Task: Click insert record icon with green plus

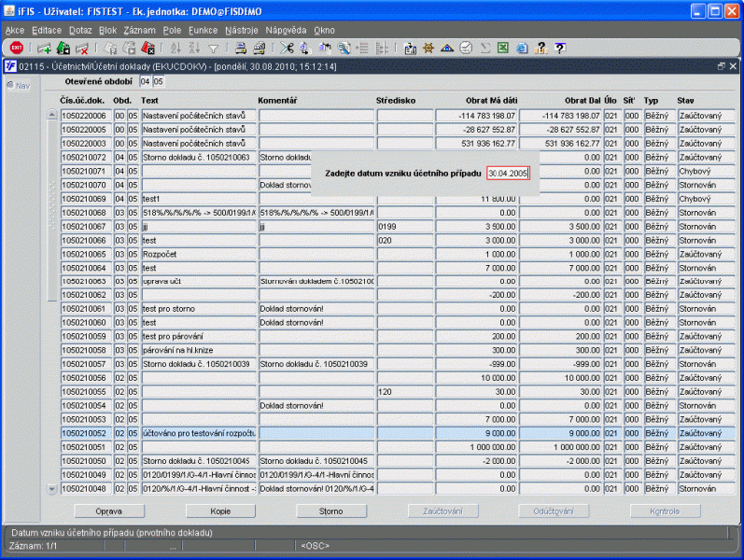Action: (44, 48)
